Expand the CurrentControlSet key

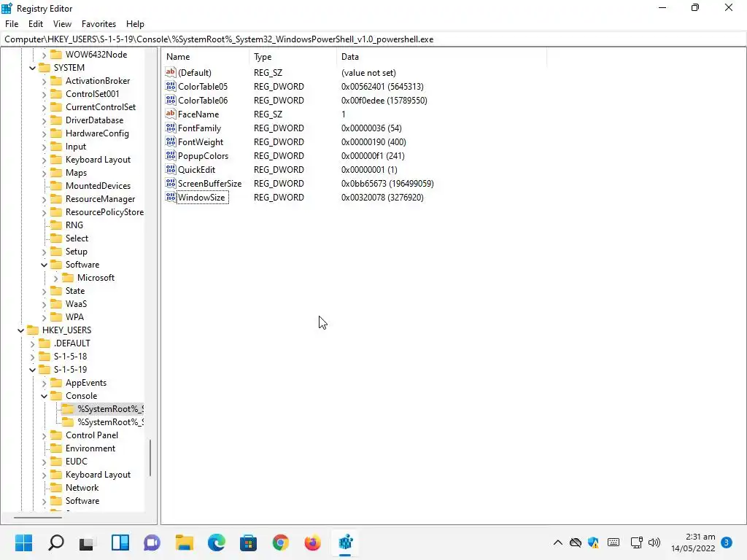pos(44,108)
